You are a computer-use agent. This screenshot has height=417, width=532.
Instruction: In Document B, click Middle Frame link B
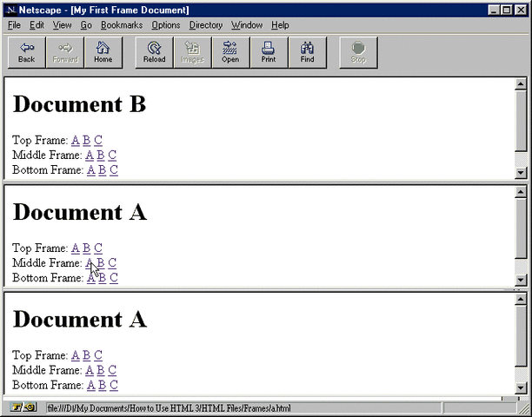click(x=101, y=155)
